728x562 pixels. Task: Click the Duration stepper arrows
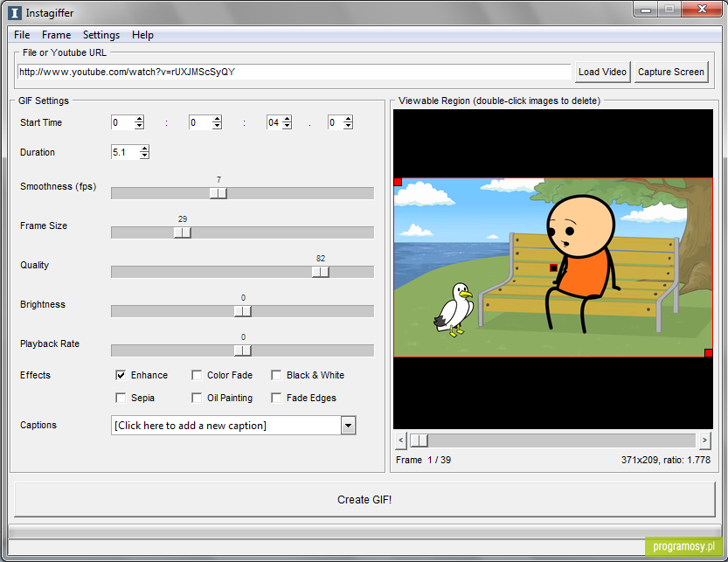[x=144, y=152]
